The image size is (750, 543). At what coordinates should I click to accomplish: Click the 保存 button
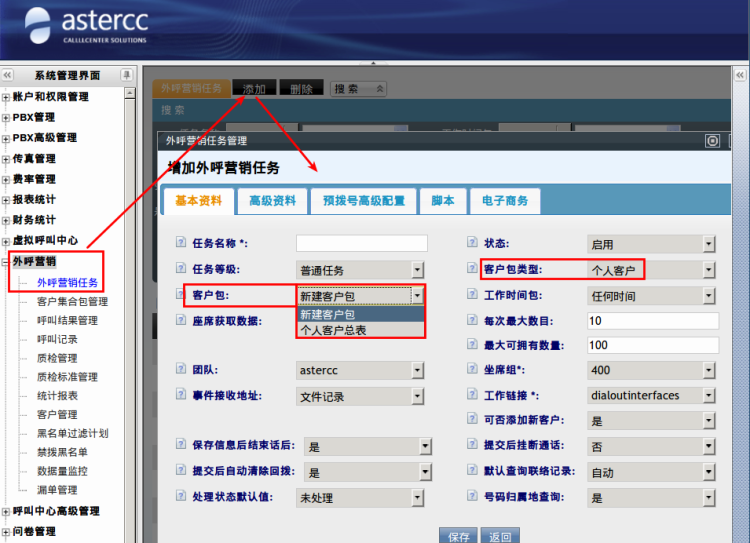click(458, 536)
